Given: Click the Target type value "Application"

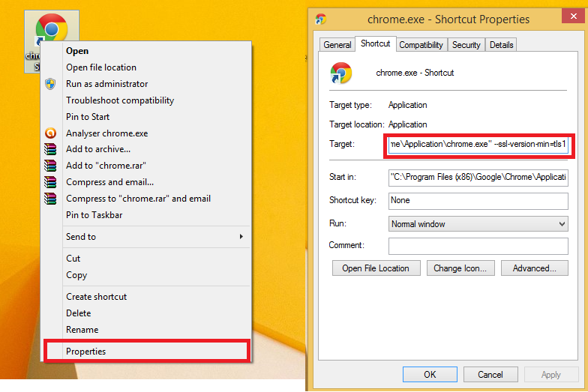Looking at the screenshot, I should click(408, 105).
